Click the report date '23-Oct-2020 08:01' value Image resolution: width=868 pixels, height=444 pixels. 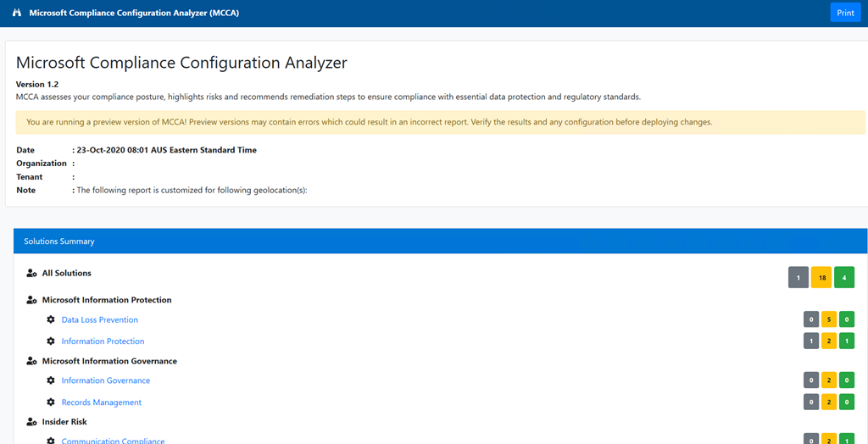coord(166,150)
